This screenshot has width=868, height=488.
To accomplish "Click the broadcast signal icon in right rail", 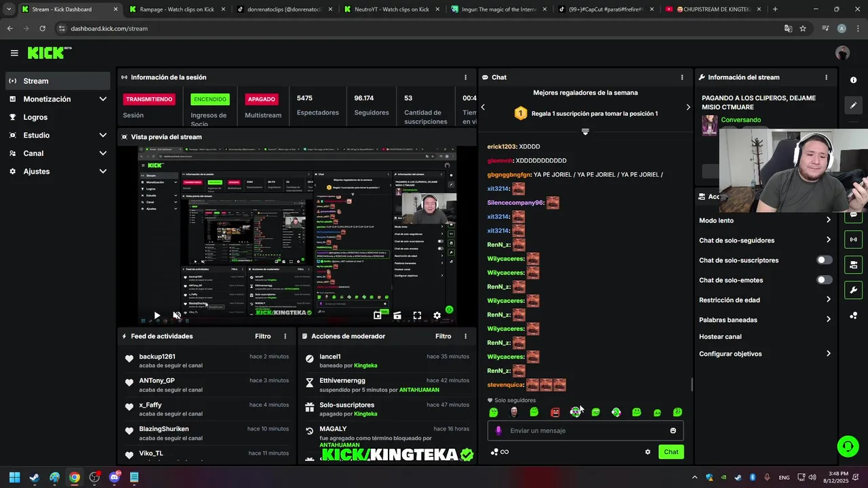I will pyautogui.click(x=853, y=239).
